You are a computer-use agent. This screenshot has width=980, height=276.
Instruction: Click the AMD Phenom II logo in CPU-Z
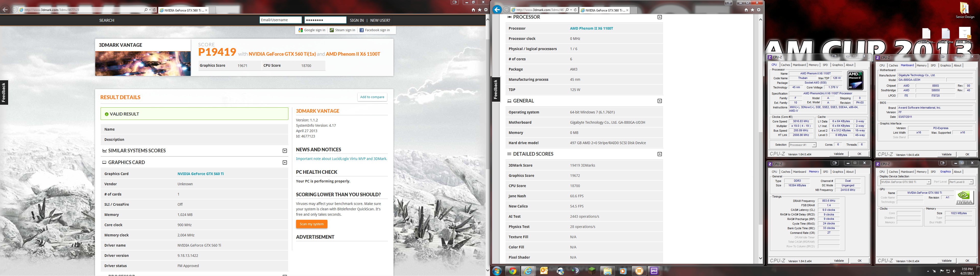855,80
